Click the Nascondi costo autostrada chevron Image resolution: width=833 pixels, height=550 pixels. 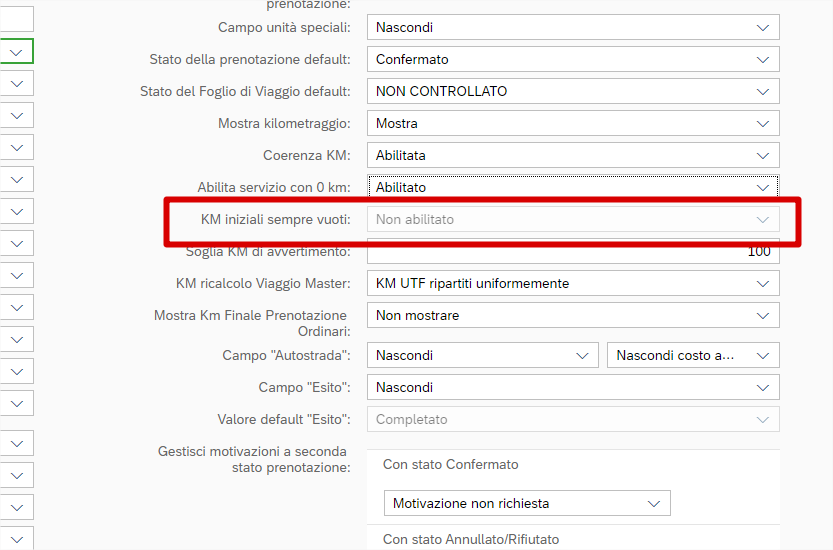click(764, 355)
